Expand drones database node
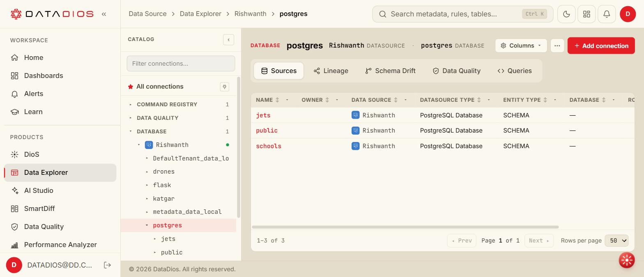The width and height of the screenshot is (644, 277). click(x=147, y=172)
